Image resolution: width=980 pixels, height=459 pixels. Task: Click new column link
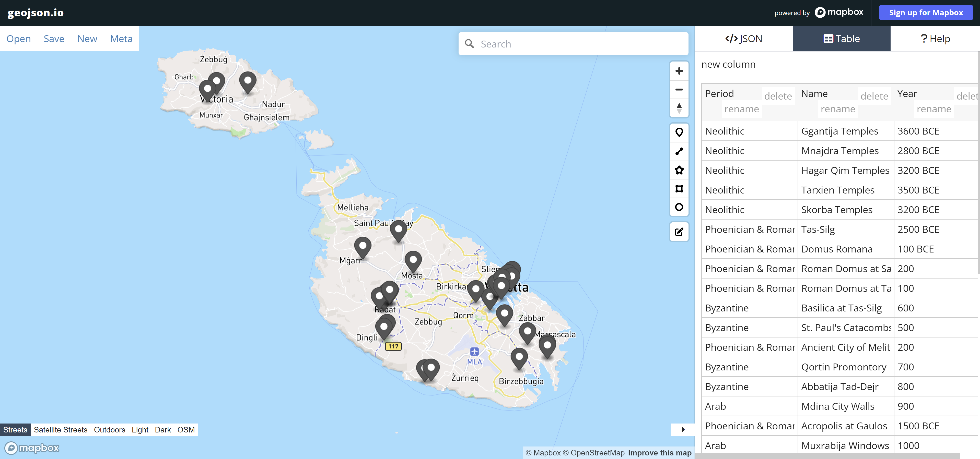click(728, 64)
